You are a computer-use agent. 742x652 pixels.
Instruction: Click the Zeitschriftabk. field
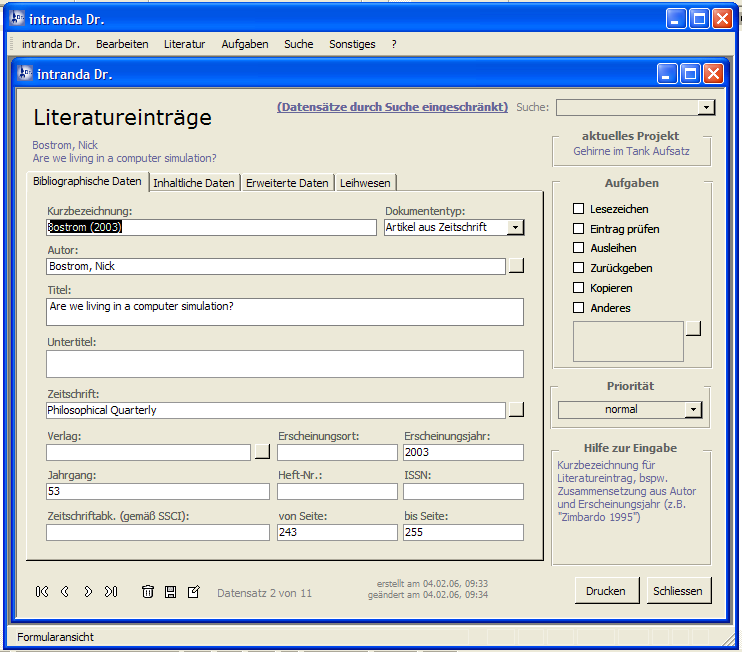point(158,532)
